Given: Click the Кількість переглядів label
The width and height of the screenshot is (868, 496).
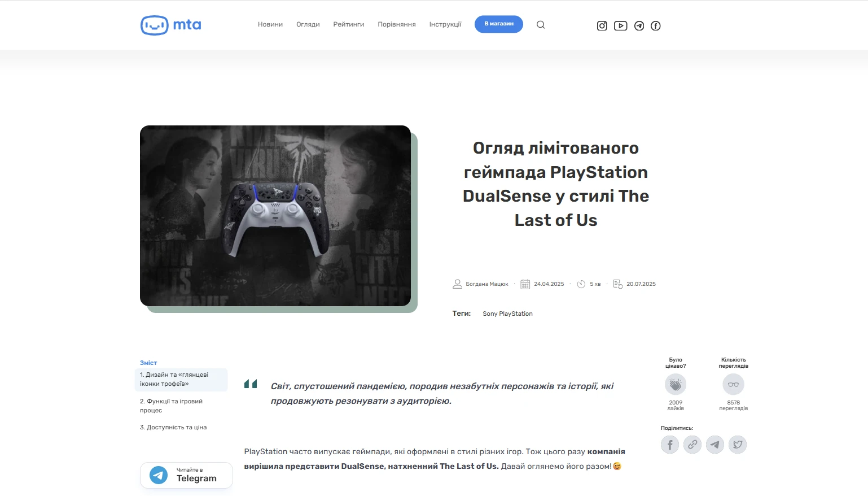Looking at the screenshot, I should point(734,363).
